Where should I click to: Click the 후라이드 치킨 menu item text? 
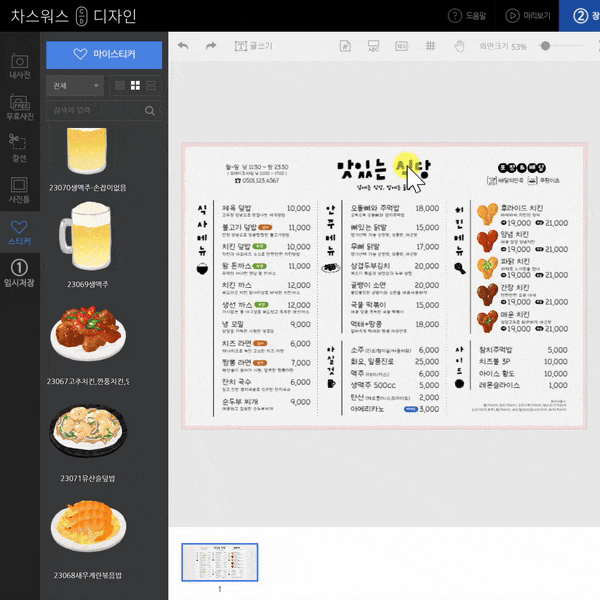pos(522,208)
